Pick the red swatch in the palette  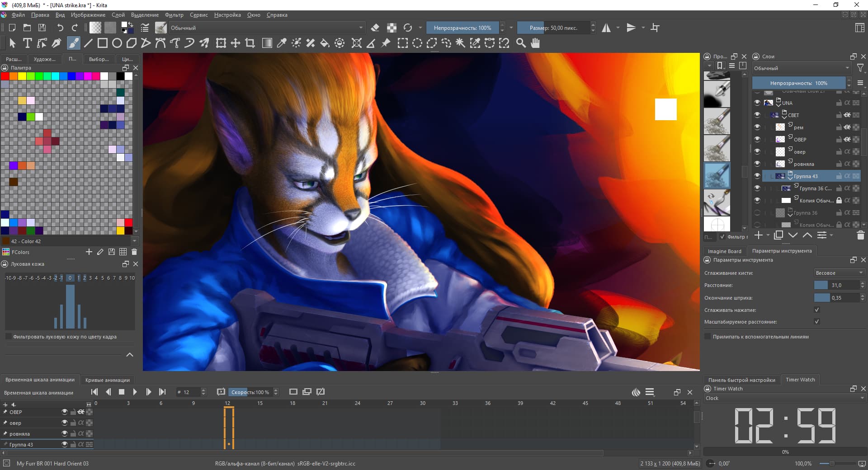tap(5, 76)
